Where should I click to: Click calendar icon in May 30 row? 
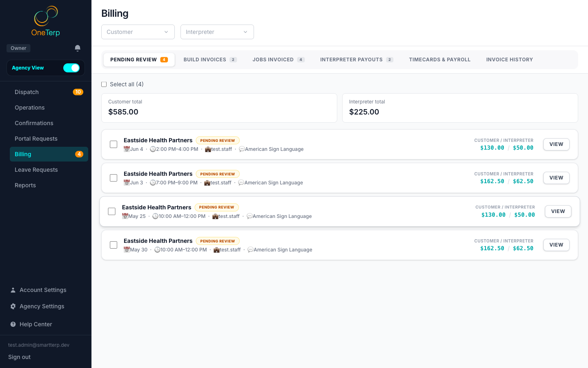(127, 250)
